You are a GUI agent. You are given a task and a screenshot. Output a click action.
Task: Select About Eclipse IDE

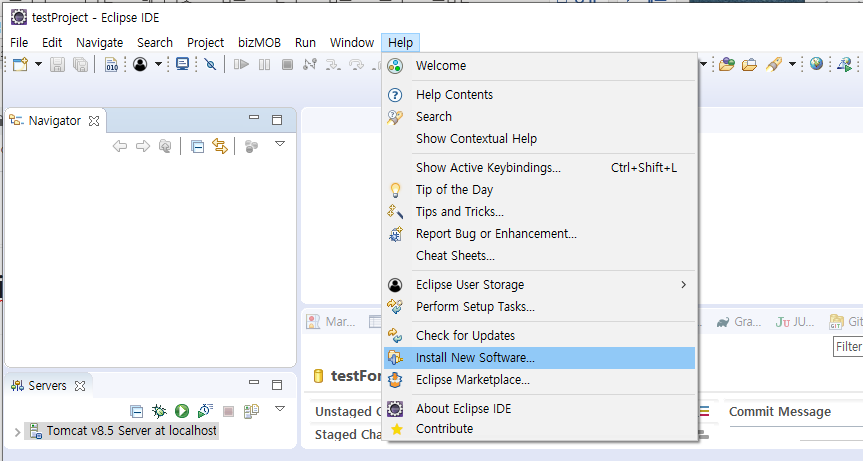[539, 409]
